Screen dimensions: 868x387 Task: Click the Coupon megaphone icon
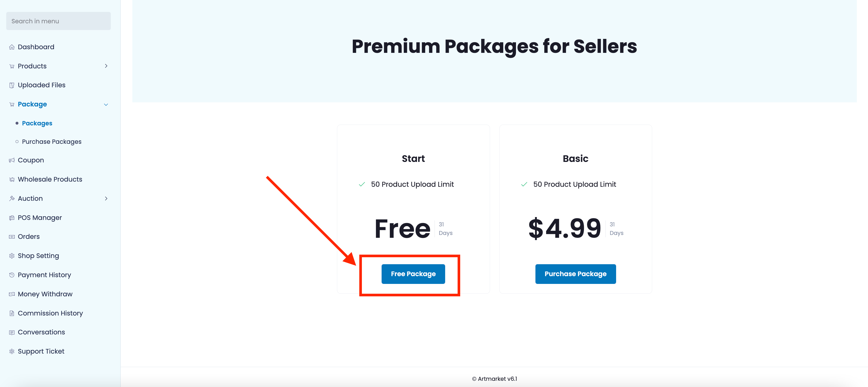pos(12,161)
